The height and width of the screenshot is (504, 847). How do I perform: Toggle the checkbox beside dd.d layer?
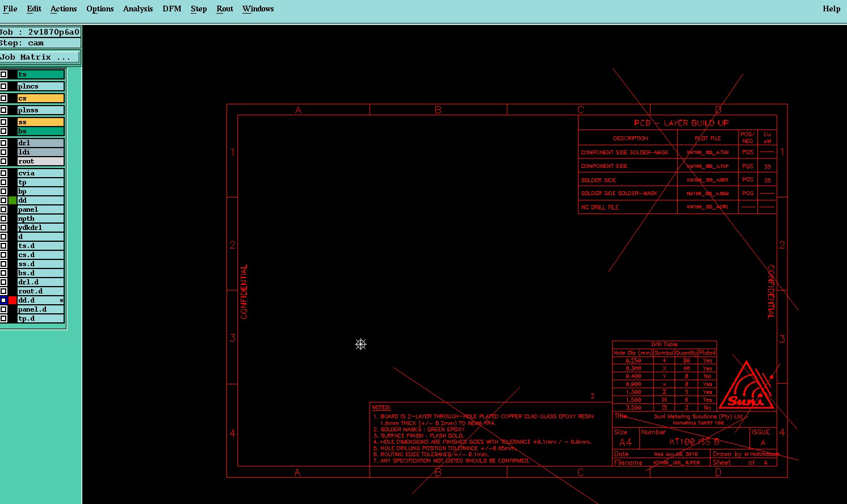coord(3,300)
